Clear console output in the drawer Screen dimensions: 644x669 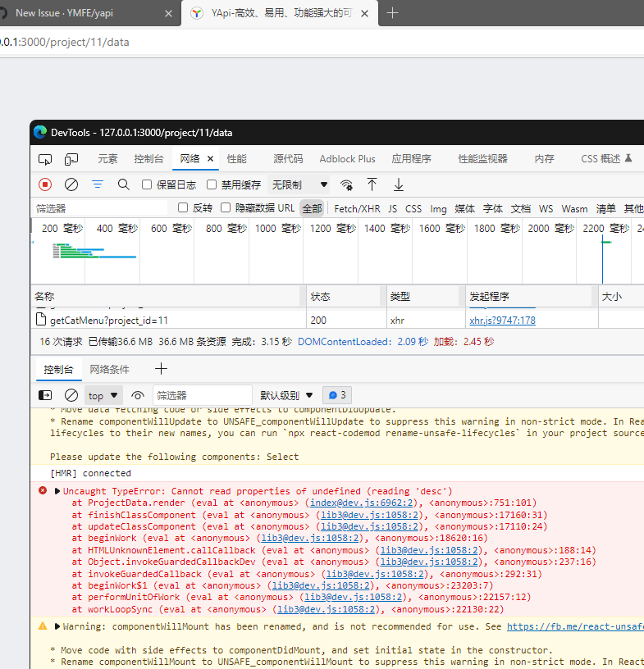pos(71,395)
